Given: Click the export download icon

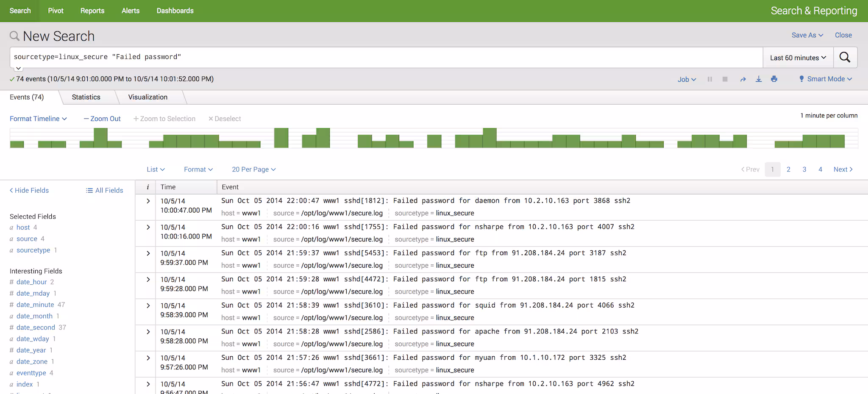Looking at the screenshot, I should 759,79.
